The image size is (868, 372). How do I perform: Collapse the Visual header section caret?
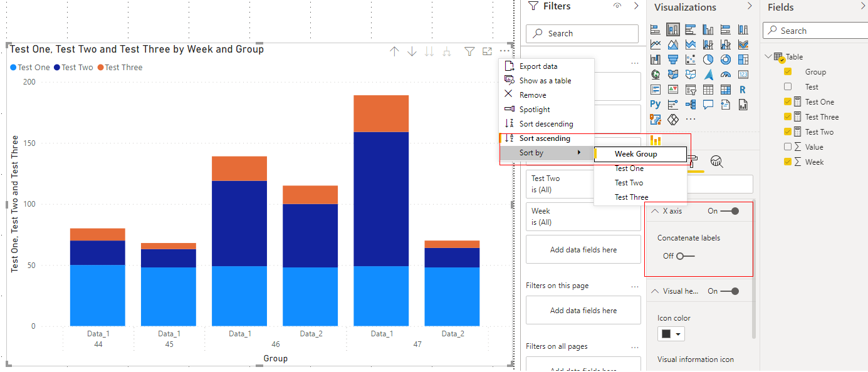pos(655,291)
